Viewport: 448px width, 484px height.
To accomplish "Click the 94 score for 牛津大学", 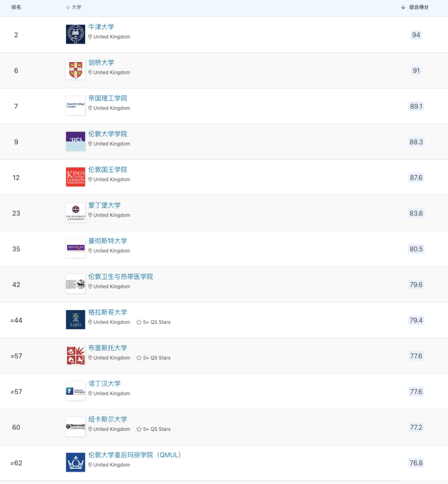I will click(x=416, y=35).
